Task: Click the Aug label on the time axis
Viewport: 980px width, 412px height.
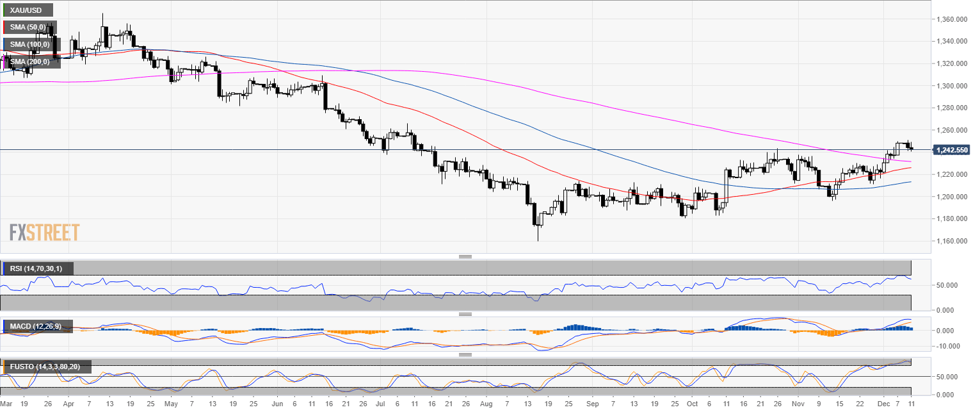Action: pos(486,405)
